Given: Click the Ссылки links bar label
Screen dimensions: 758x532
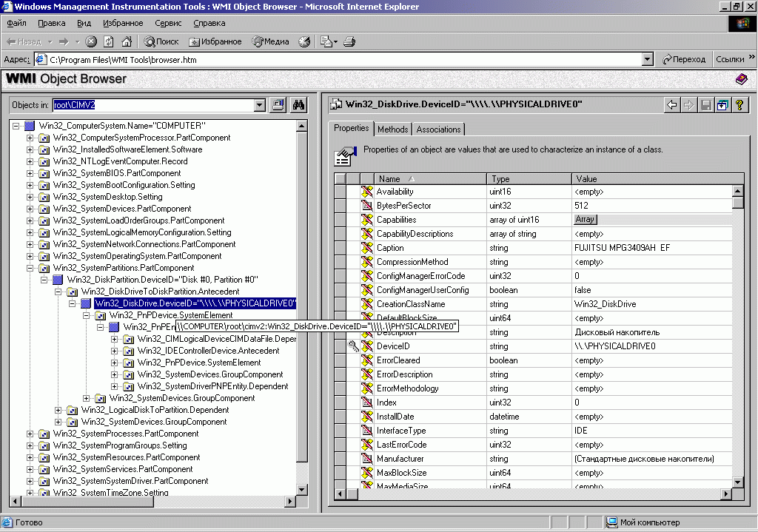Looking at the screenshot, I should [x=730, y=59].
